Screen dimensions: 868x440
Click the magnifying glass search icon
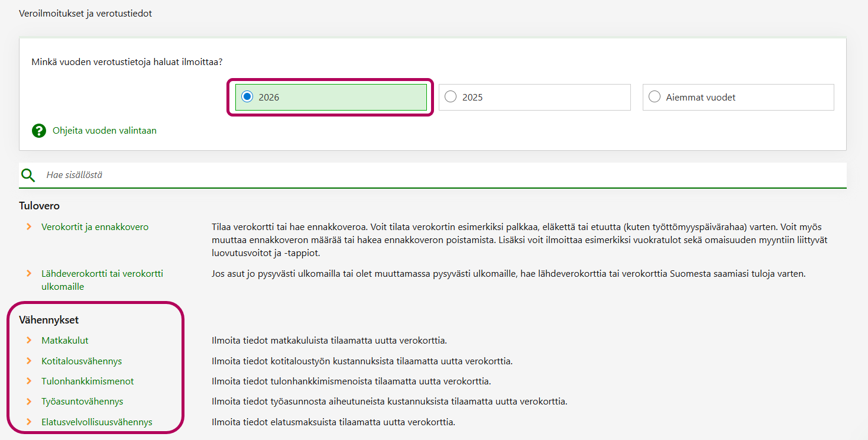pyautogui.click(x=28, y=175)
